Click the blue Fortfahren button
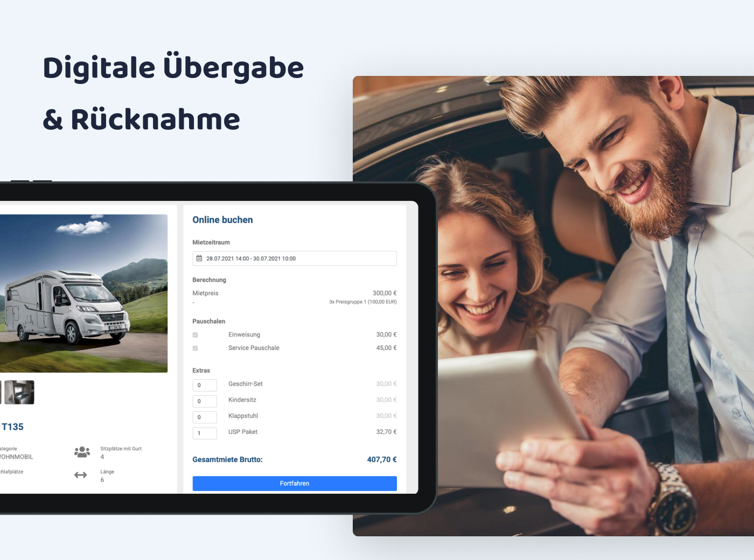754x560 pixels. click(295, 484)
